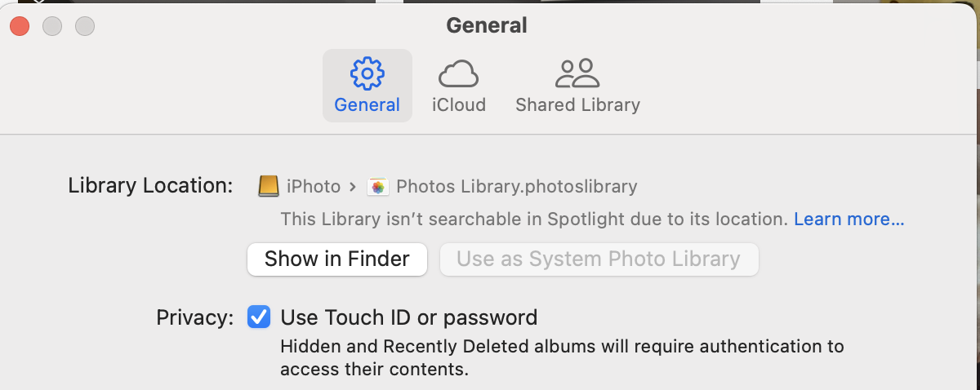The width and height of the screenshot is (980, 390).
Task: Select the Shared Library tab label
Action: (x=577, y=105)
